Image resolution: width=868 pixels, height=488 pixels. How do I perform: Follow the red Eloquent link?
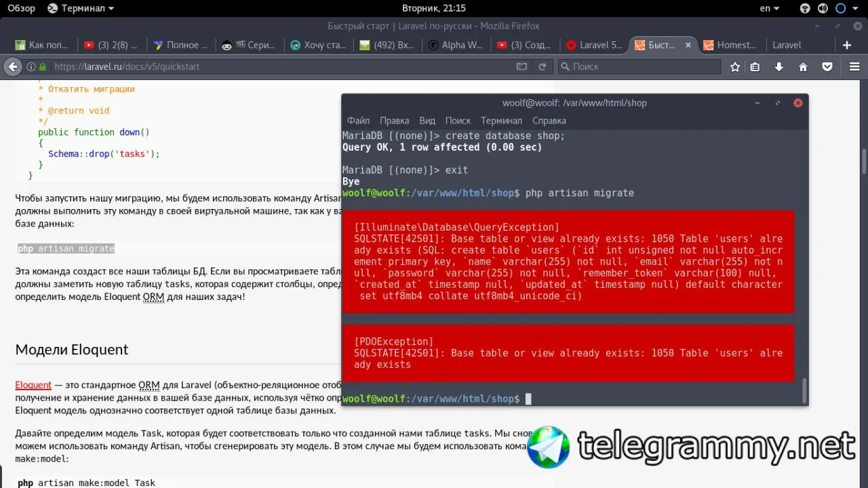33,386
